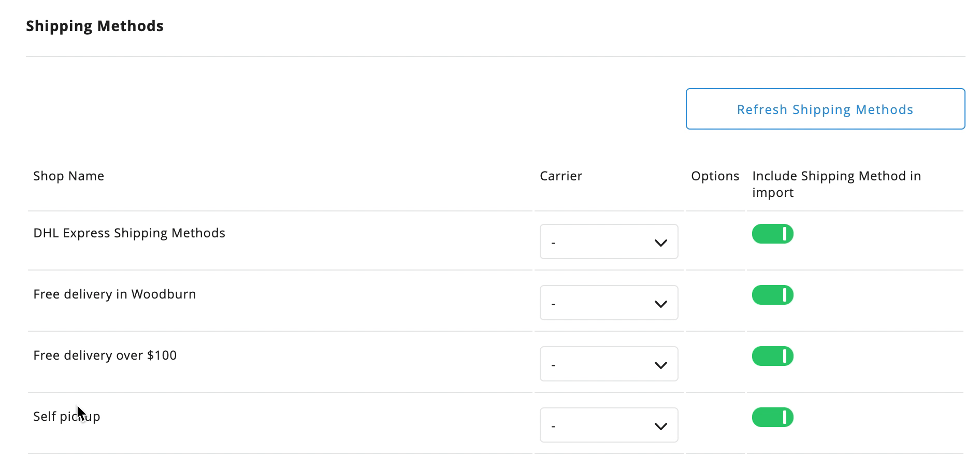980x454 pixels.
Task: Click the Self pickup shop name text
Action: point(66,416)
